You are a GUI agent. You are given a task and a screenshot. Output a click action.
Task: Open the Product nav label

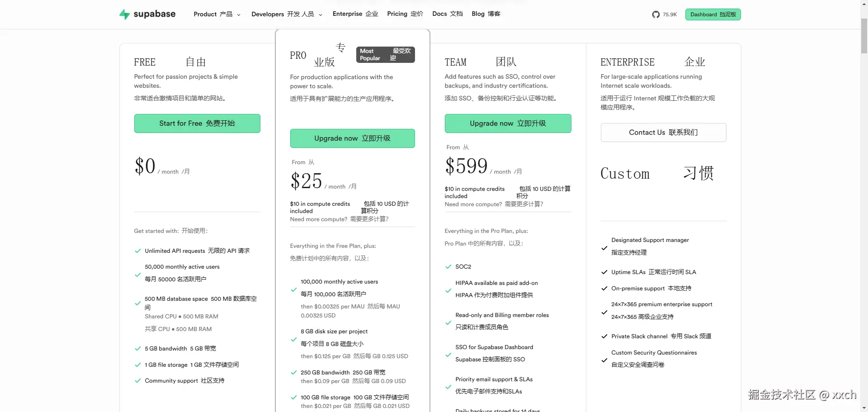(x=213, y=14)
